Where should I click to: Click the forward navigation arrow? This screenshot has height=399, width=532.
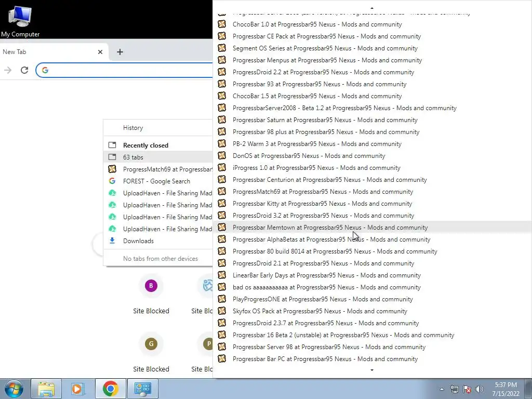[7, 70]
